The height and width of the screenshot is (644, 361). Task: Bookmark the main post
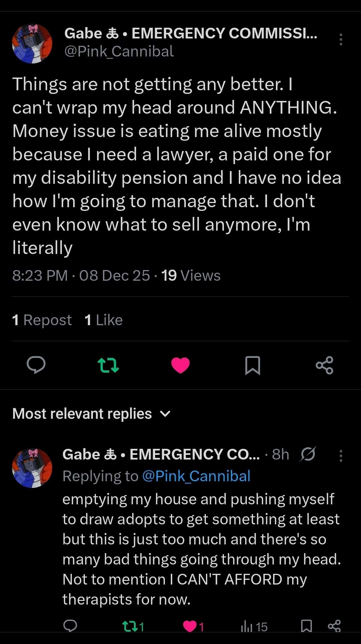tap(252, 365)
